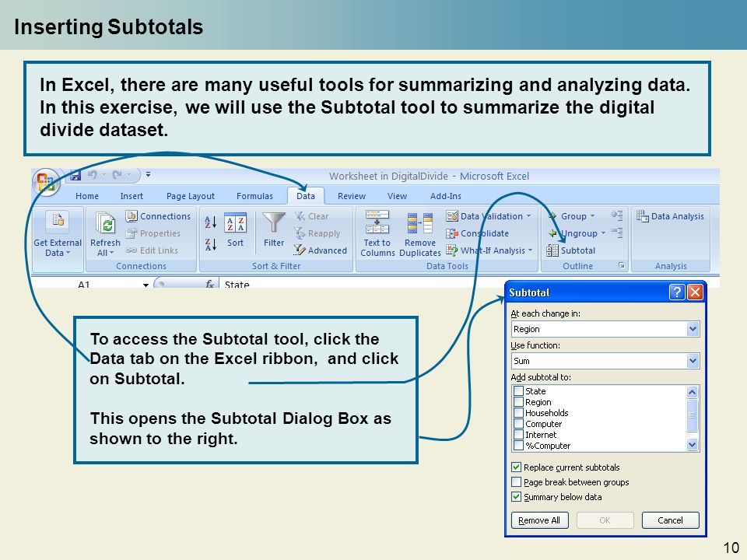Switch to the Home tab

86,196
